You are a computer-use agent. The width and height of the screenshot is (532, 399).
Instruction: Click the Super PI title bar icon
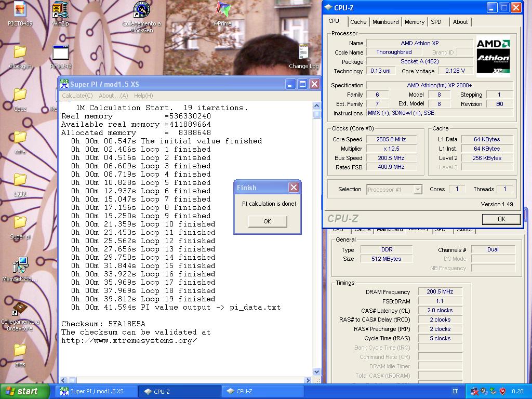point(64,84)
